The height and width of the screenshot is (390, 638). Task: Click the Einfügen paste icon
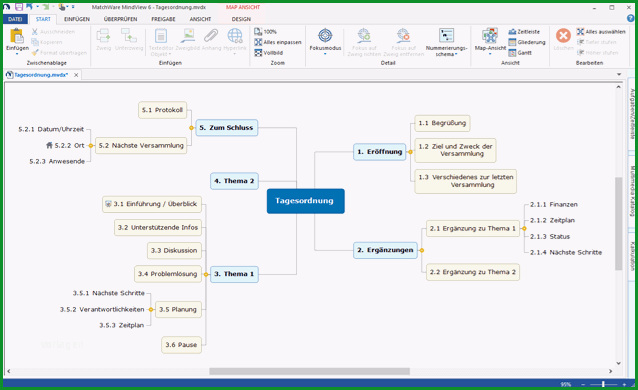(x=17, y=35)
